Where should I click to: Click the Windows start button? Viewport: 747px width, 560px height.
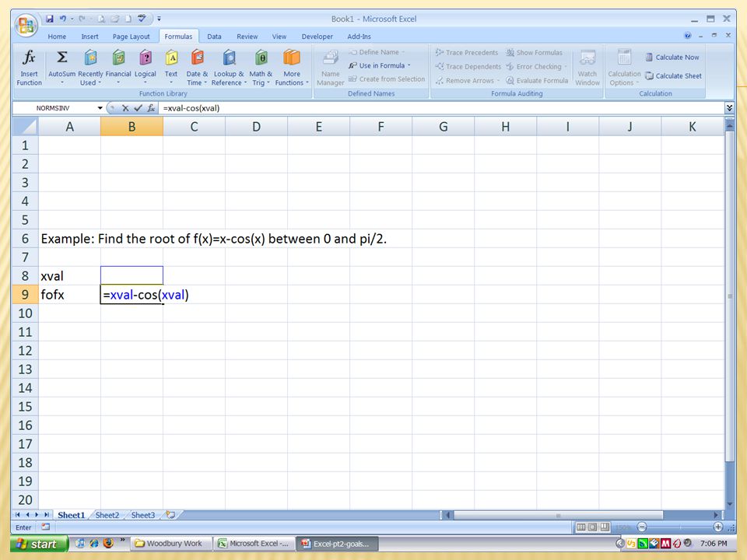pyautogui.click(x=39, y=544)
